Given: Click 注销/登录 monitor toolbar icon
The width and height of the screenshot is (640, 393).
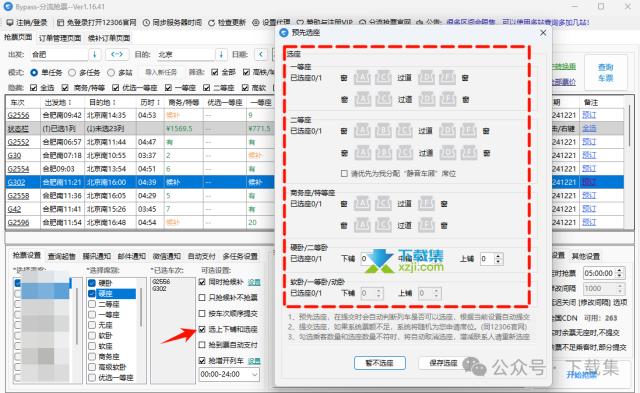Looking at the screenshot, I should pos(10,22).
